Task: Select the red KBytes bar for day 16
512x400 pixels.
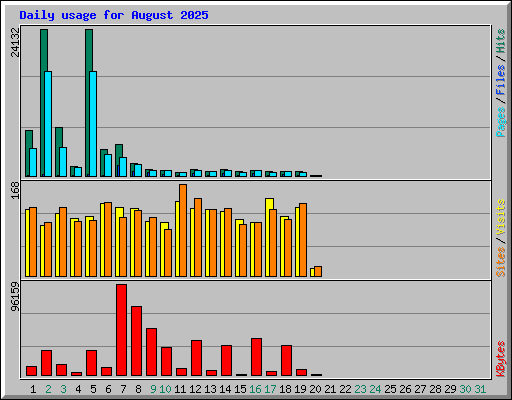Action: click(x=256, y=357)
